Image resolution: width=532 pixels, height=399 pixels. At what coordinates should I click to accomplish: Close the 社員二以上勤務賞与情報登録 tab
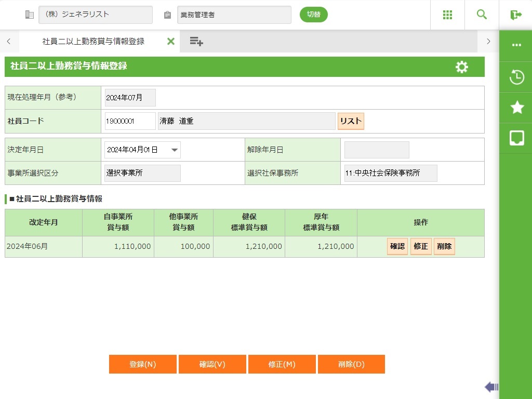pos(170,42)
